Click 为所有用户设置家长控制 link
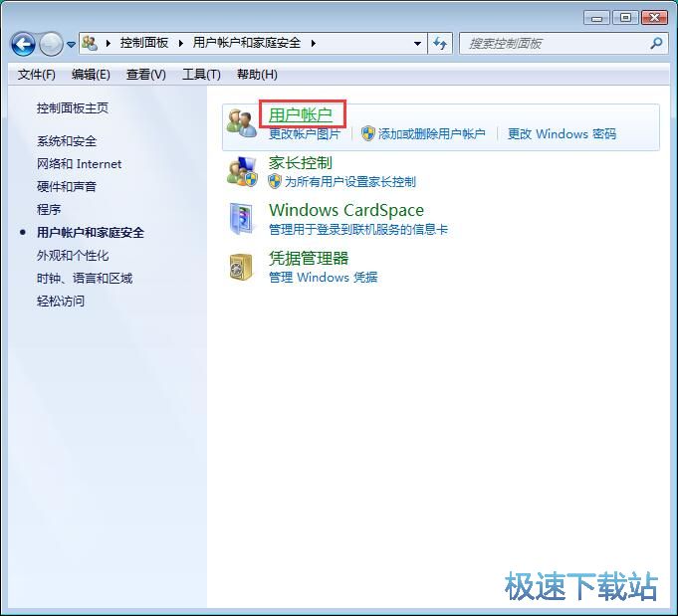The height and width of the screenshot is (616, 678). click(x=350, y=181)
